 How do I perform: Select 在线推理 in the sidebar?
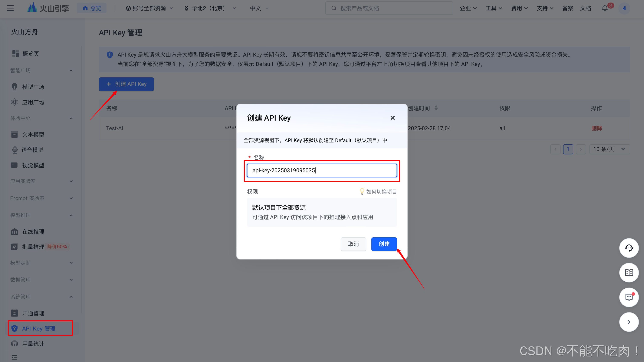[33, 231]
